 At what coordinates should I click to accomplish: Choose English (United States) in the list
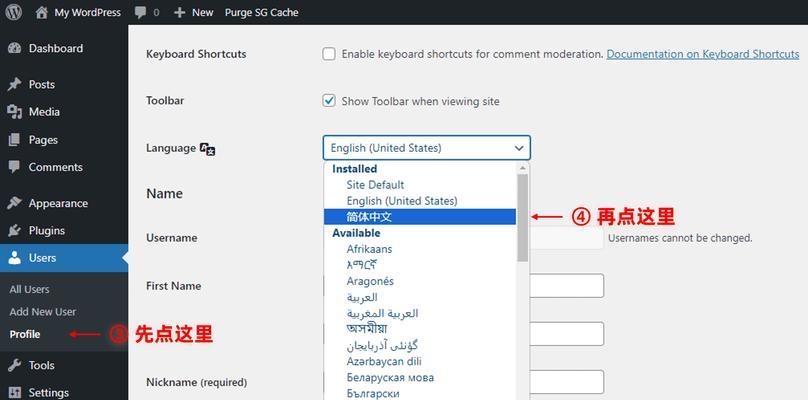pyautogui.click(x=420, y=201)
